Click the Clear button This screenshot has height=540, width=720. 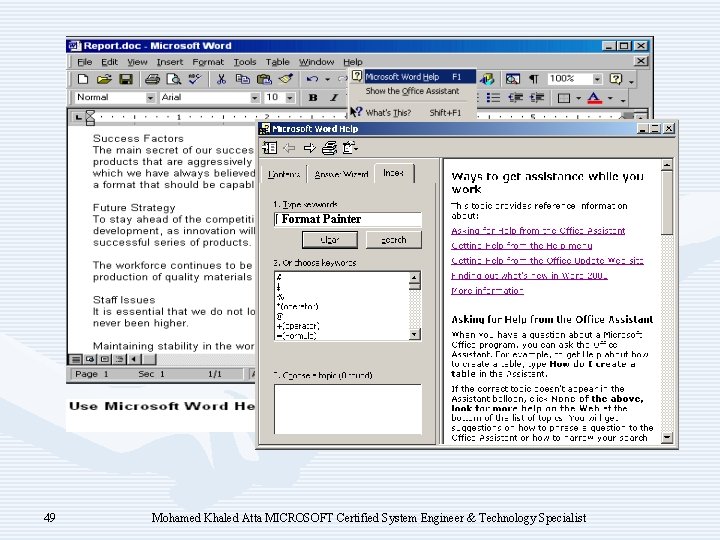coord(330,240)
